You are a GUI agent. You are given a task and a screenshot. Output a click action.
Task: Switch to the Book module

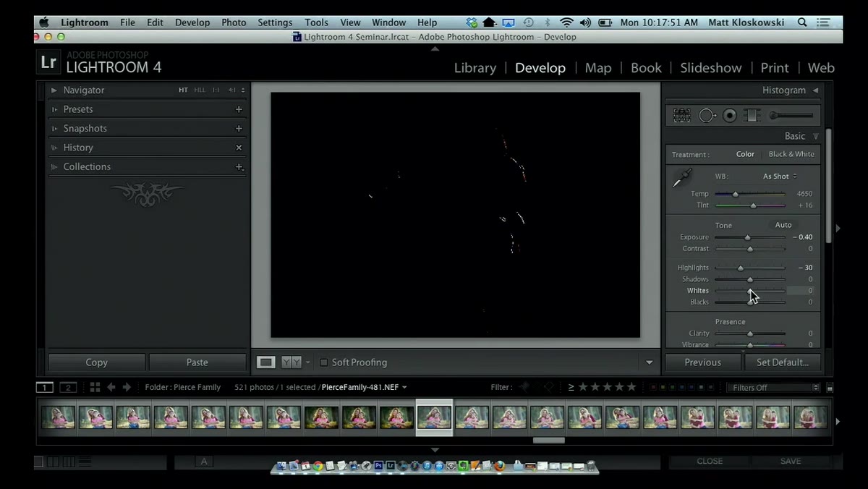pos(646,67)
